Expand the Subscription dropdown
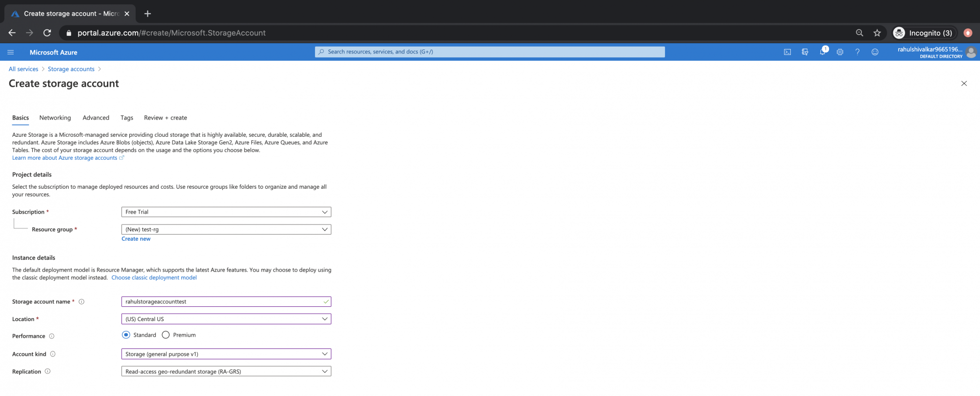The height and width of the screenshot is (396, 980). [x=226, y=212]
